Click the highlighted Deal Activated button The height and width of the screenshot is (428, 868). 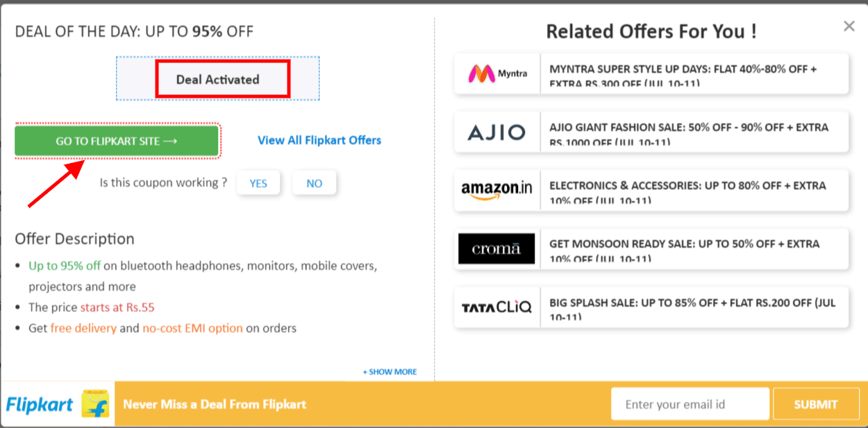click(222, 78)
